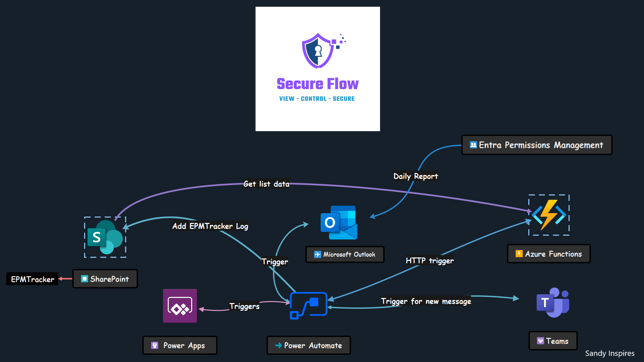
Task: Select the Trigger for new message label
Action: 426,301
